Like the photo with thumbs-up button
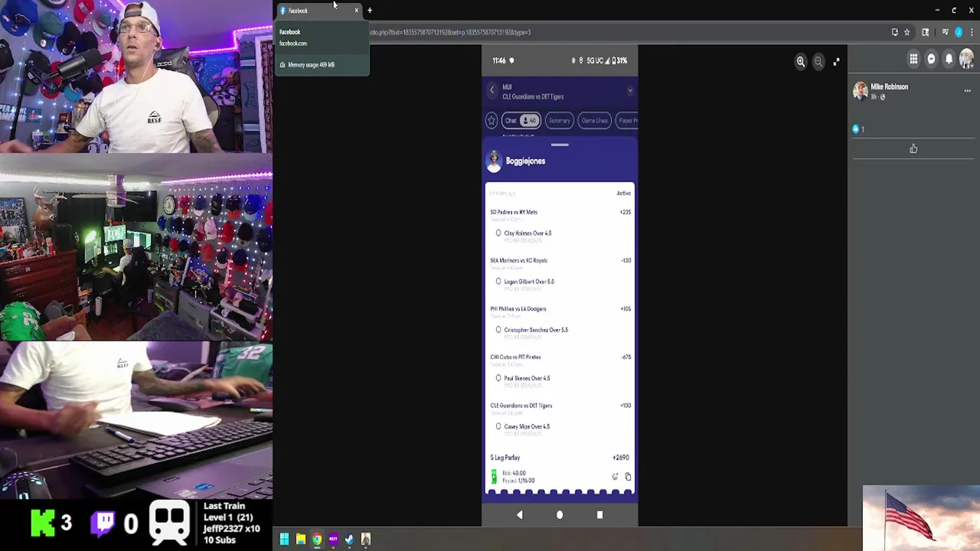The height and width of the screenshot is (551, 980). (913, 148)
